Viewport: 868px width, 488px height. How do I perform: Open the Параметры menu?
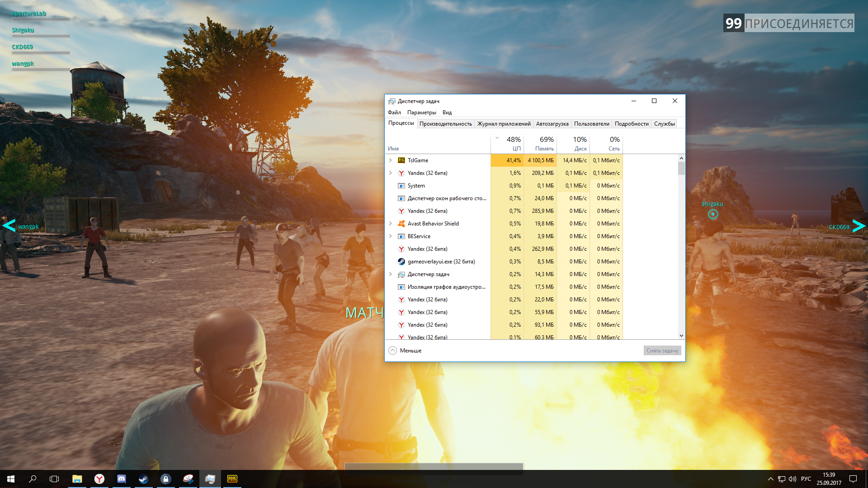422,113
